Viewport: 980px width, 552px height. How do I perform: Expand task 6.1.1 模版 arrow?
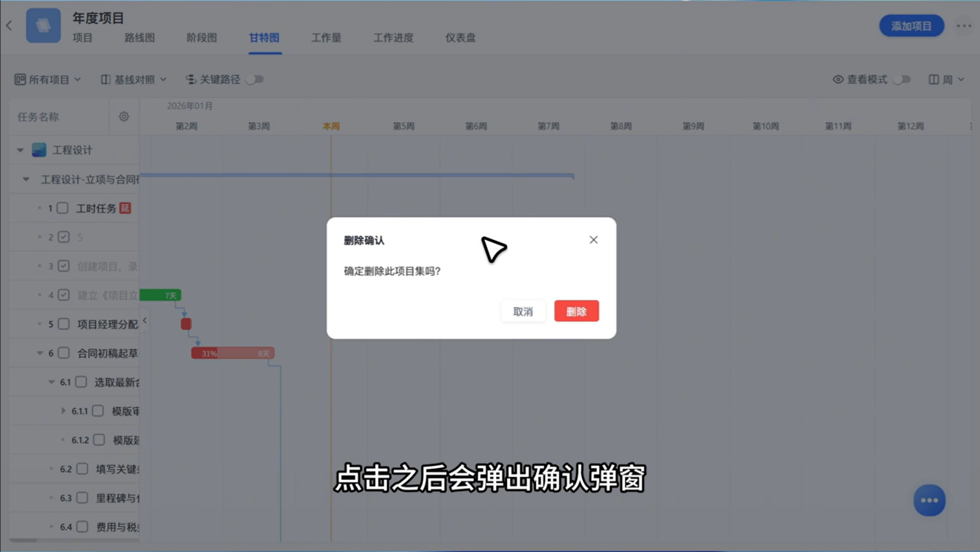tap(63, 411)
